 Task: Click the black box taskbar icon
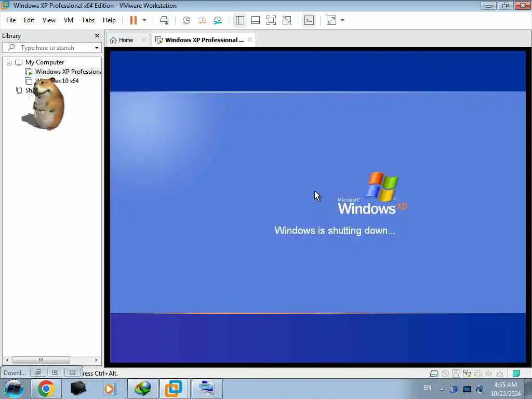tap(78, 389)
